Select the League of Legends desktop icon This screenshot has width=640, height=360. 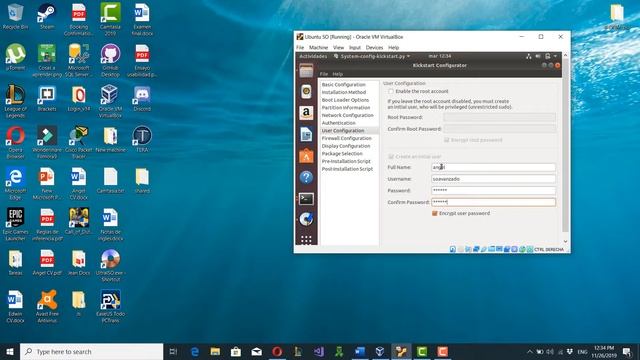point(16,101)
